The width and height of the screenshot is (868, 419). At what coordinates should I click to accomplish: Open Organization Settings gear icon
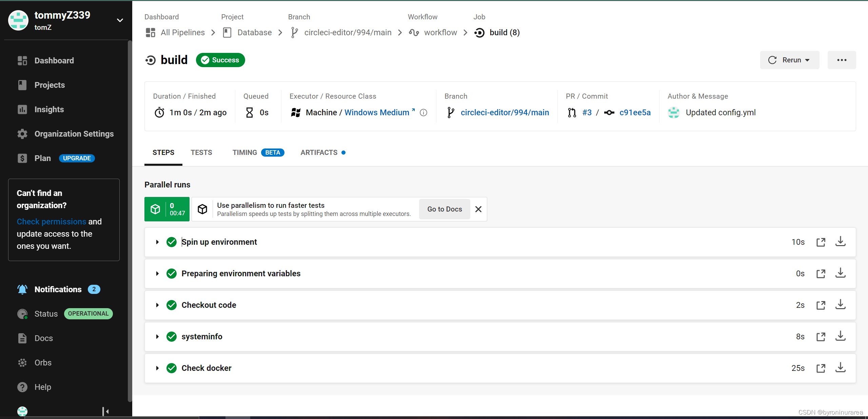[x=22, y=134]
